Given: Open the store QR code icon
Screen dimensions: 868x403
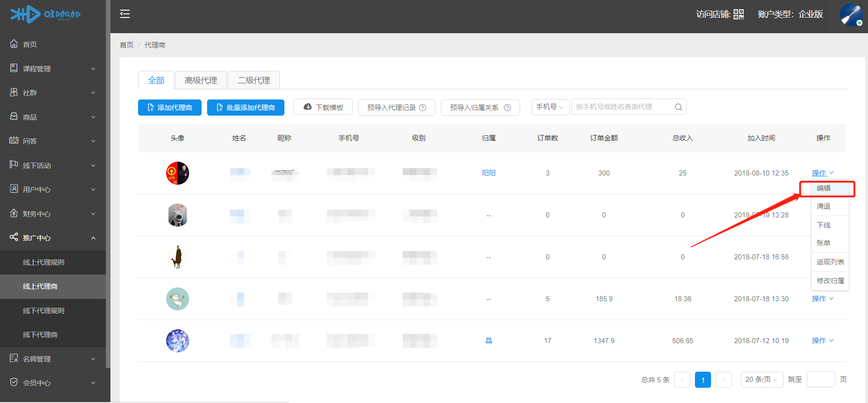Looking at the screenshot, I should click(739, 14).
